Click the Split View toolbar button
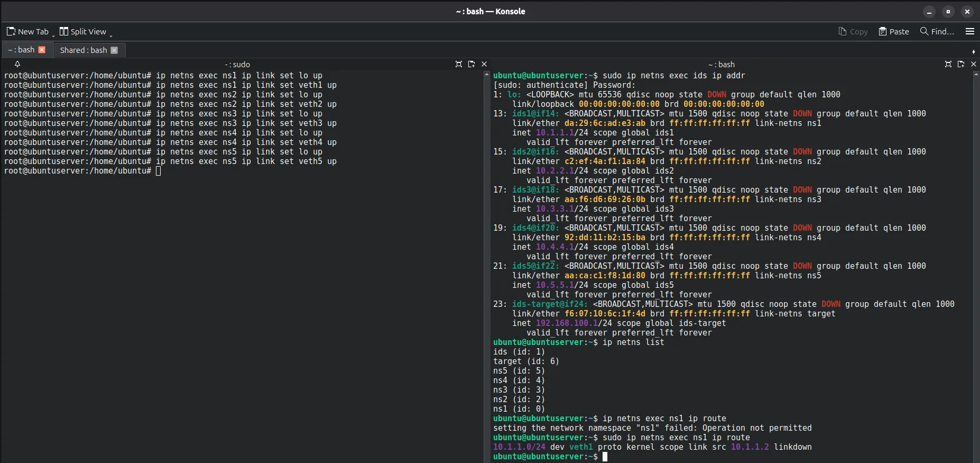This screenshot has height=463, width=980. click(x=83, y=32)
